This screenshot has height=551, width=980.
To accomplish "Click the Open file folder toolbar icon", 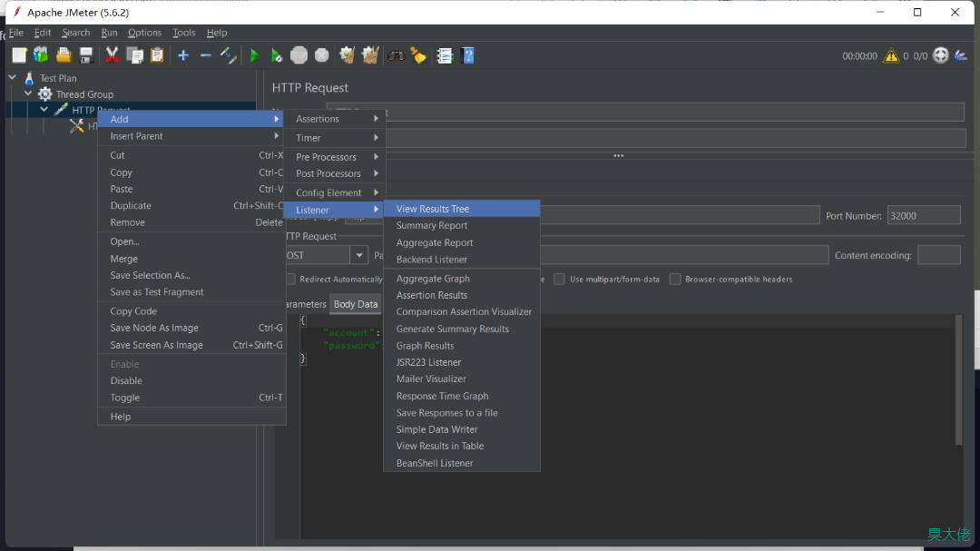I will click(x=64, y=55).
